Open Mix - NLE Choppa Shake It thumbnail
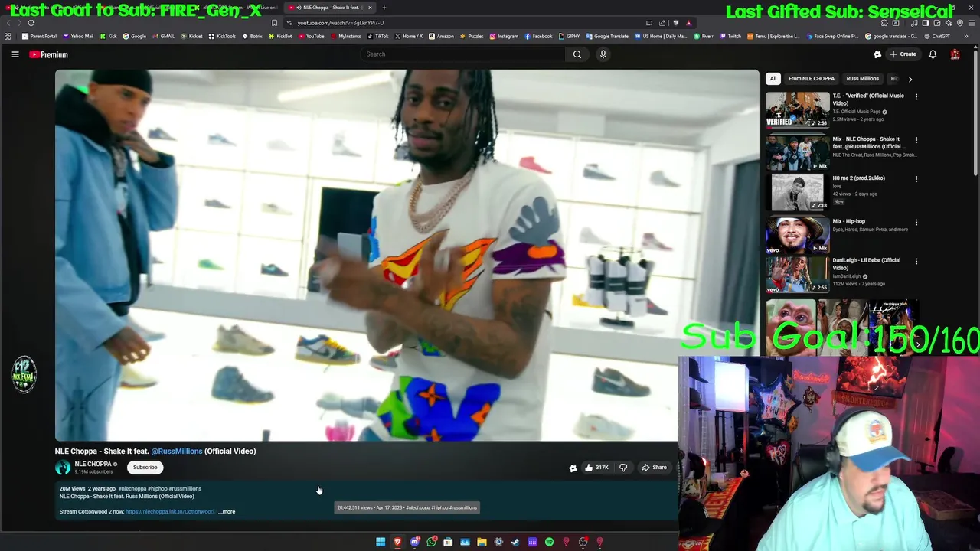Screen dimensions: 980x551 point(798,153)
